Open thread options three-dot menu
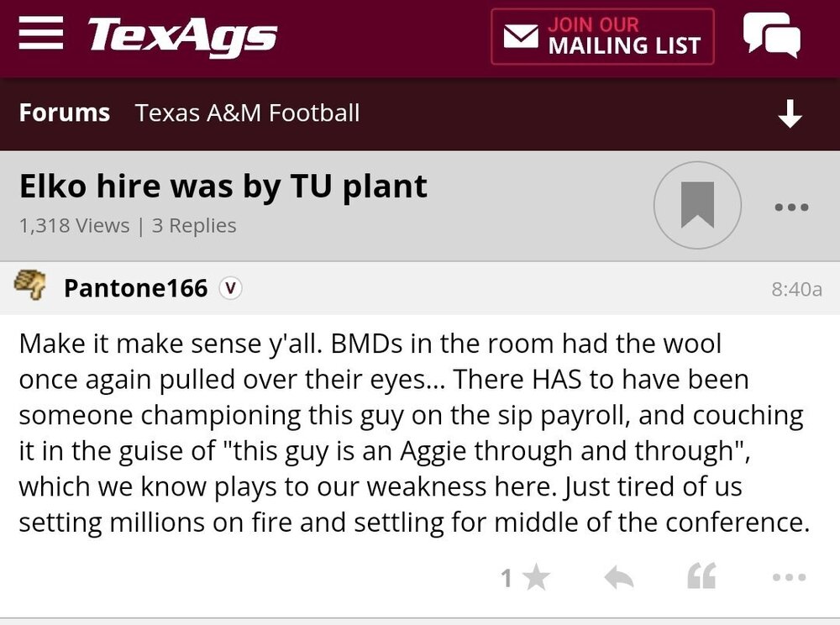This screenshot has height=625, width=840. click(791, 206)
